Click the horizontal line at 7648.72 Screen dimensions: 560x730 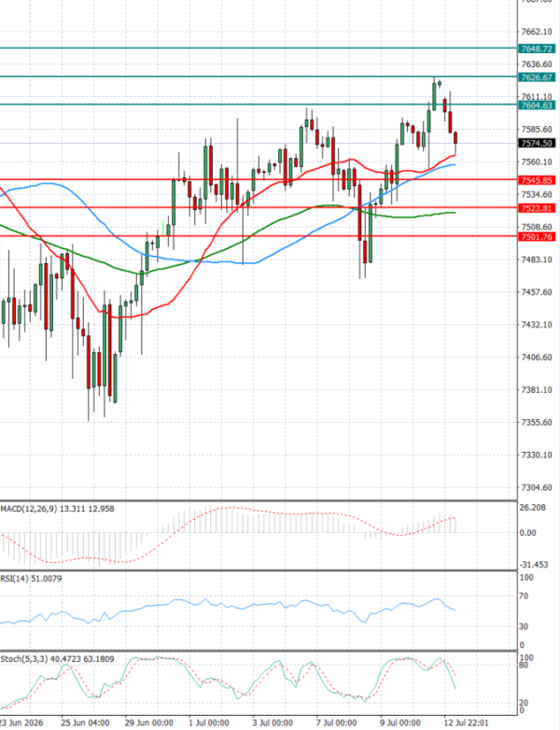point(259,48)
